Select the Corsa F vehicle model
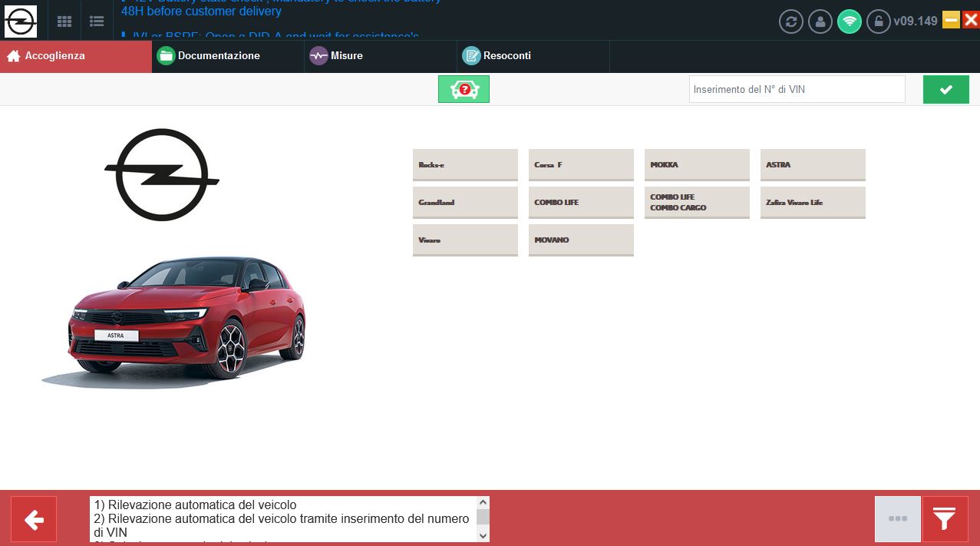The height and width of the screenshot is (546, 980). [581, 165]
